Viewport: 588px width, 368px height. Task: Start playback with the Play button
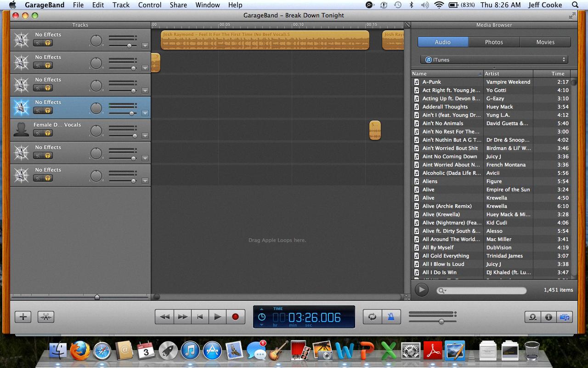click(217, 316)
